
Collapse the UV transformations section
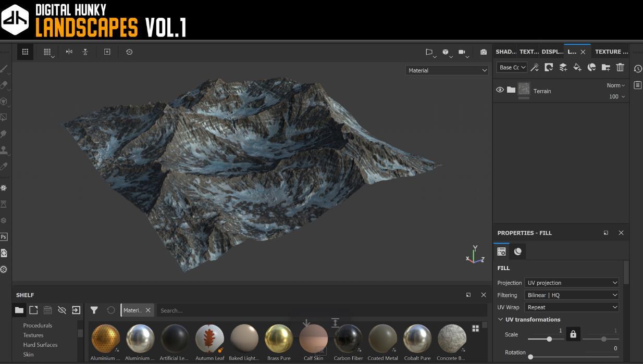click(x=501, y=320)
